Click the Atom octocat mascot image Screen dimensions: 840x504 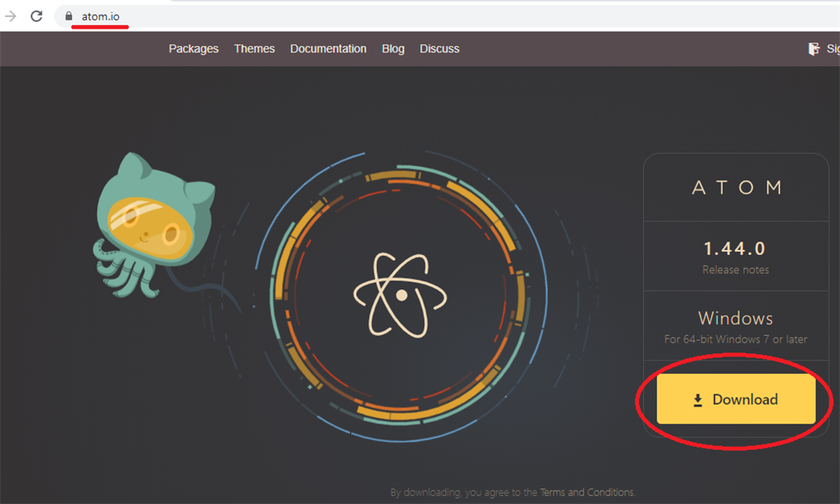[x=155, y=225]
